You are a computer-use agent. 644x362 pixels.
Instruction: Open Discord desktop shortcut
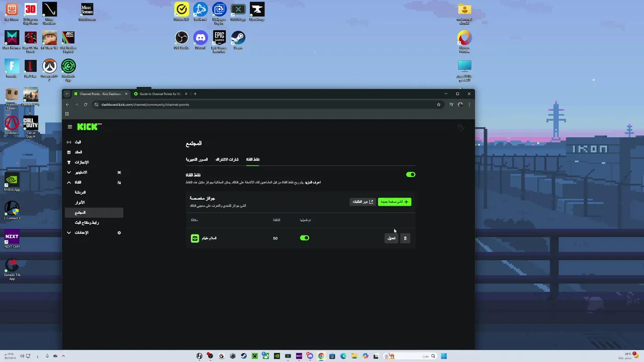tap(200, 40)
